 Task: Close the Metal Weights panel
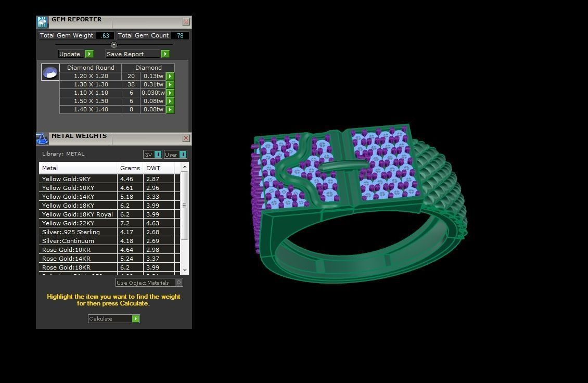point(186,138)
